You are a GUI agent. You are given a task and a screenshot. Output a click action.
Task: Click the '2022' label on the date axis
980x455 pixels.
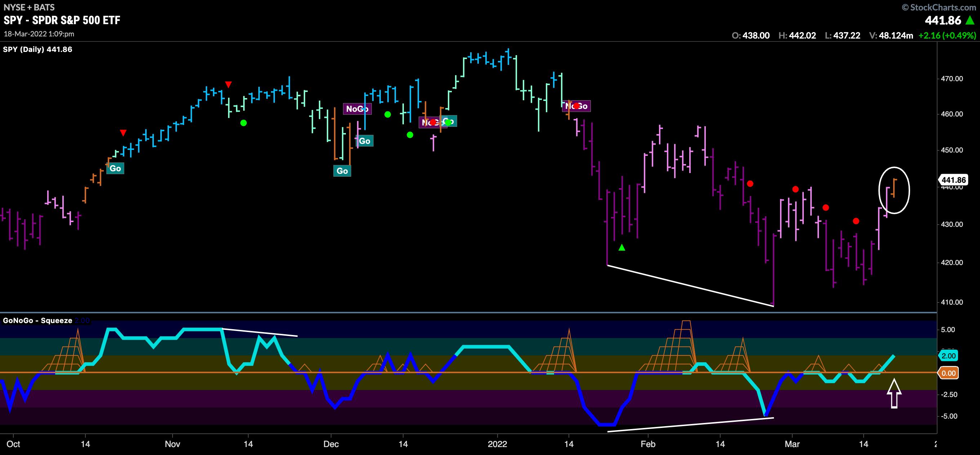[x=497, y=444]
